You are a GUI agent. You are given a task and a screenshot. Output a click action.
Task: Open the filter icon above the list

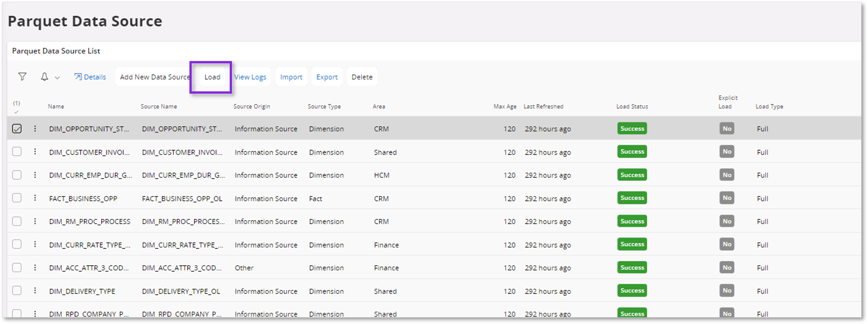pyautogui.click(x=22, y=76)
